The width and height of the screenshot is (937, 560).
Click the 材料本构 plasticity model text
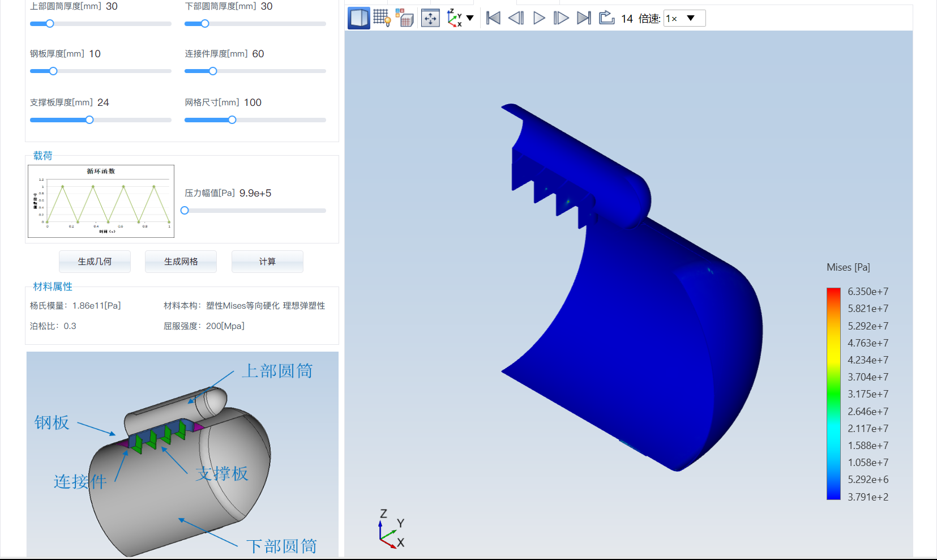244,306
